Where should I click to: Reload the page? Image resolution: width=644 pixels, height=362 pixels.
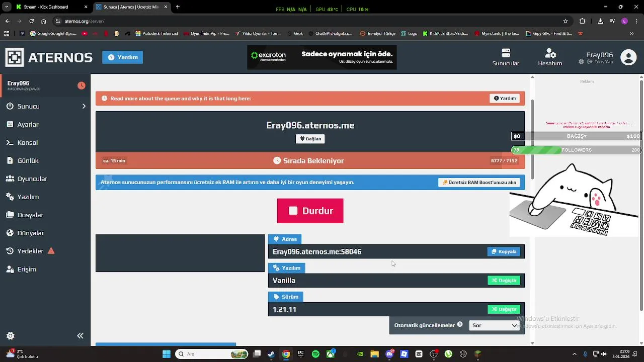(x=31, y=21)
